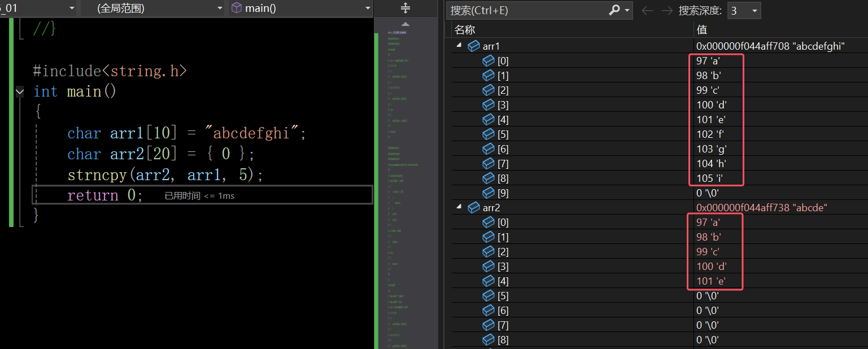Select arr1 element [0] icon

pyautogui.click(x=488, y=61)
